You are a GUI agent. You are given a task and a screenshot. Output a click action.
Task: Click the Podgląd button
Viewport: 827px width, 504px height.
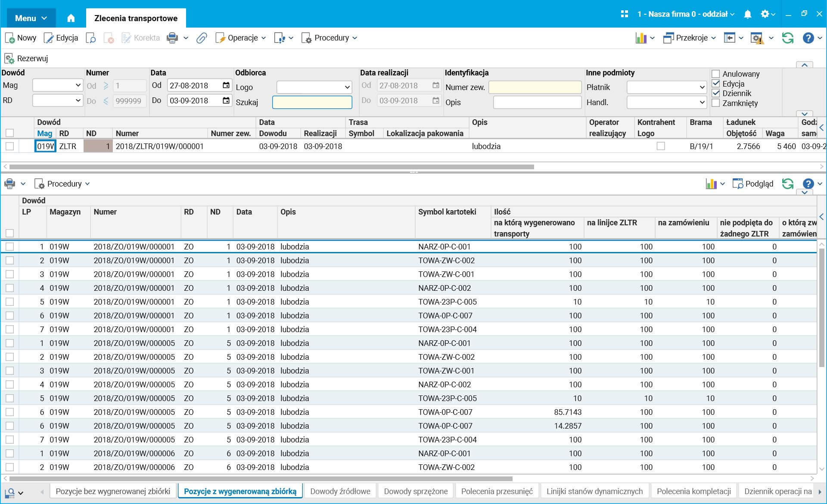pos(753,184)
